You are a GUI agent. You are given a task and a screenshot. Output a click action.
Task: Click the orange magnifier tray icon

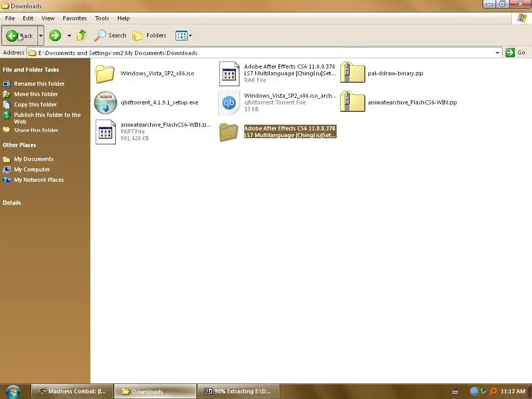pos(493,392)
